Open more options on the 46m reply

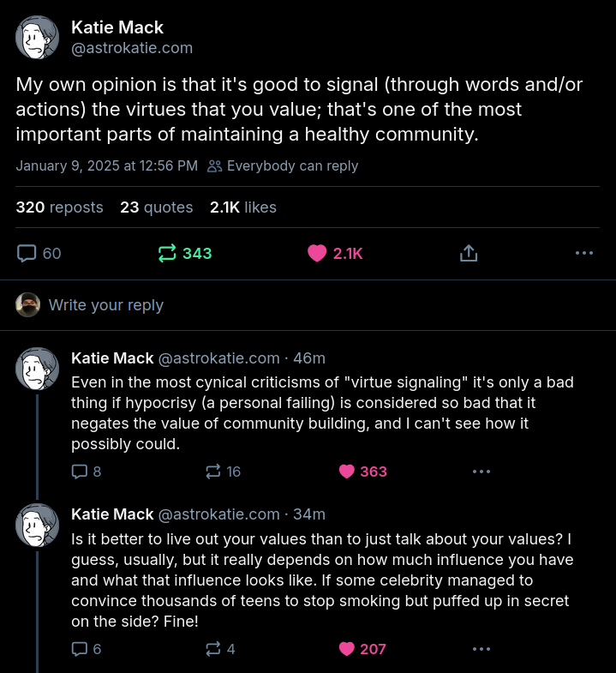pos(481,471)
